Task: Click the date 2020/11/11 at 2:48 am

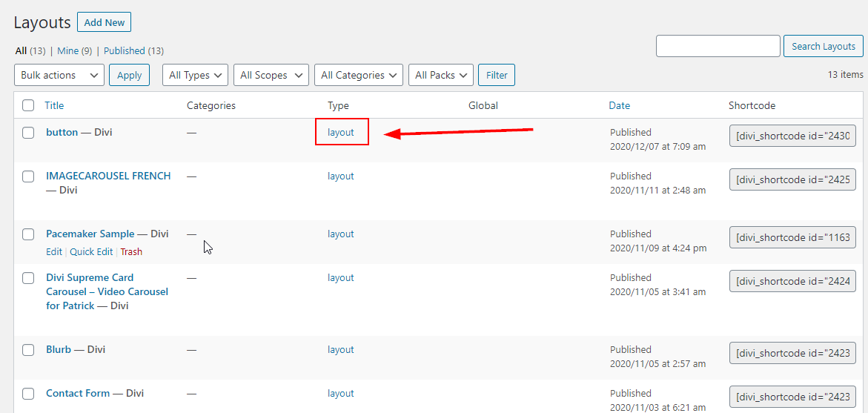Action: tap(657, 191)
